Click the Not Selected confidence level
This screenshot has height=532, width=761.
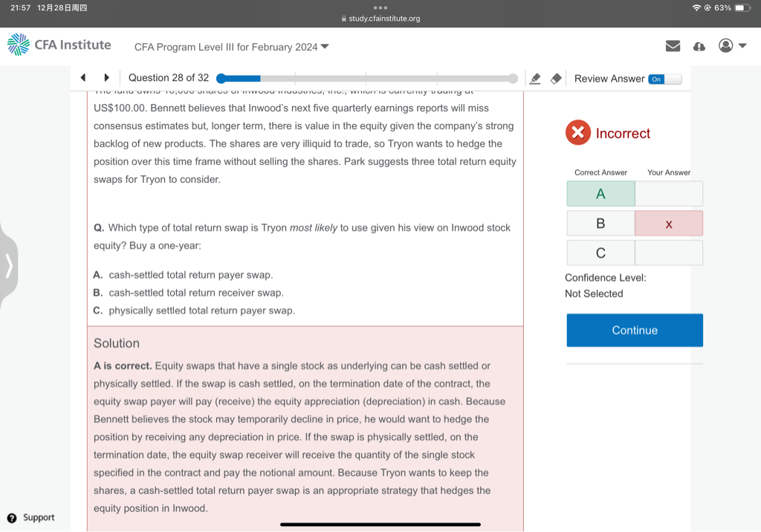pos(594,293)
